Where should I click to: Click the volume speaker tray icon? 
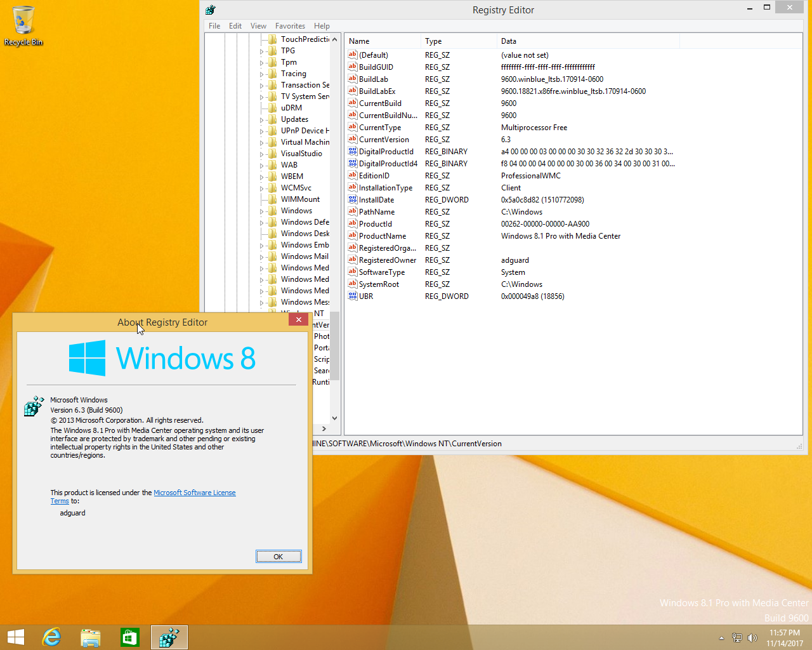coord(752,638)
